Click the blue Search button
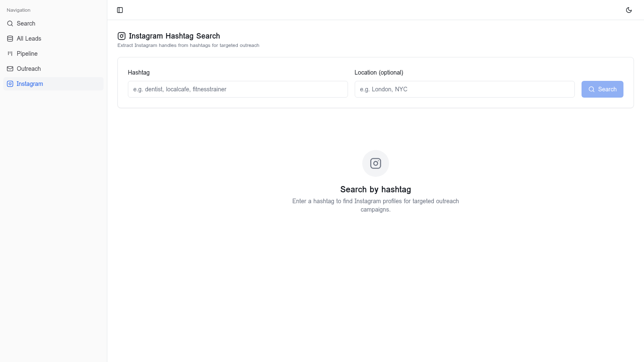Image resolution: width=644 pixels, height=362 pixels. pos(602,89)
